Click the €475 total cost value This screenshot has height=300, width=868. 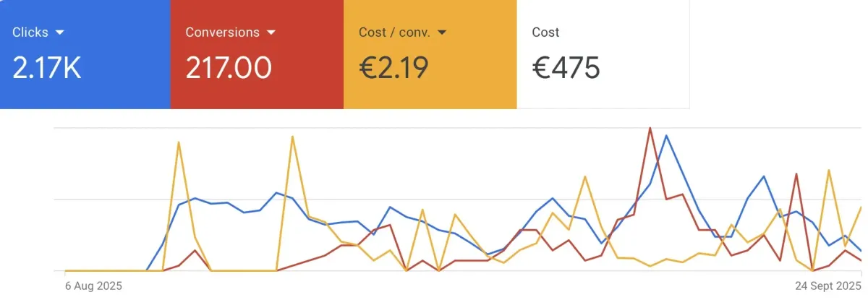click(x=566, y=68)
